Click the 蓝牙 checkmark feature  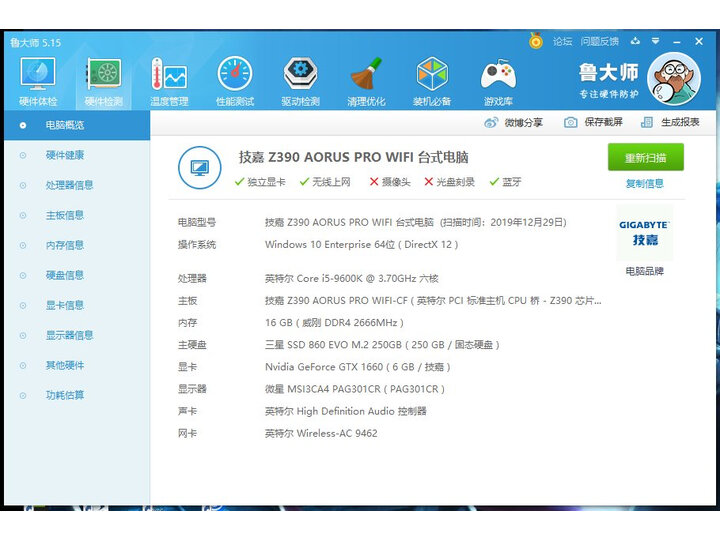click(x=505, y=182)
